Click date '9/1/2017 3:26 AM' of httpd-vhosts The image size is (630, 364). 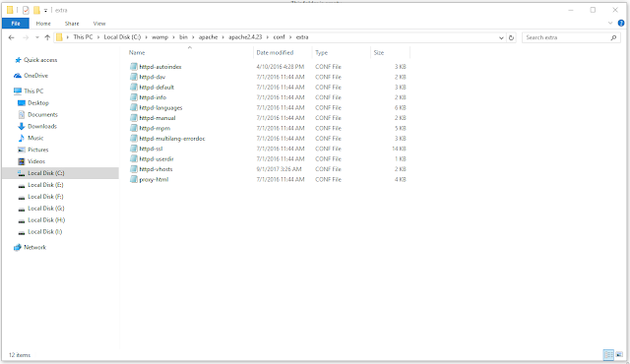279,169
